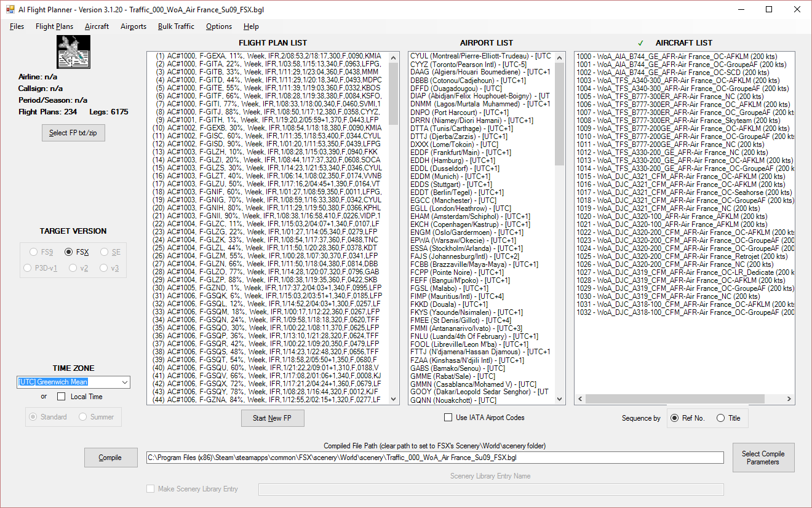Image resolution: width=812 pixels, height=508 pixels.
Task: Select flight plan row F-GZND
Action: click(268, 288)
